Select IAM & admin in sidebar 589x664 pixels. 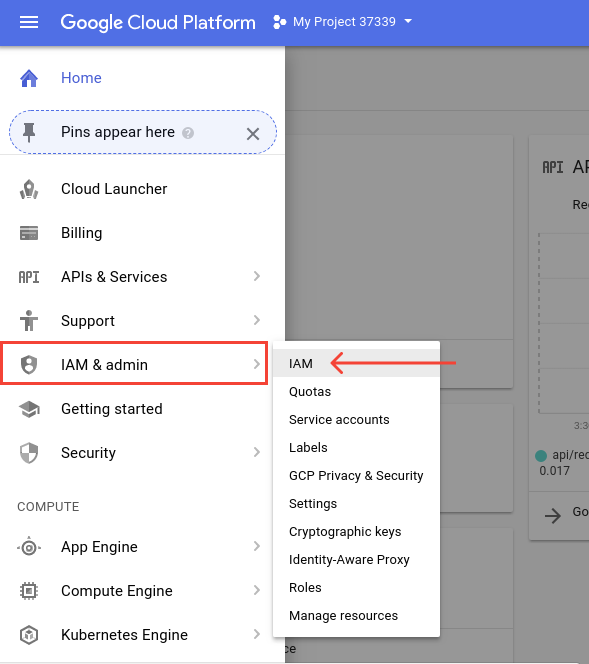click(x=134, y=364)
